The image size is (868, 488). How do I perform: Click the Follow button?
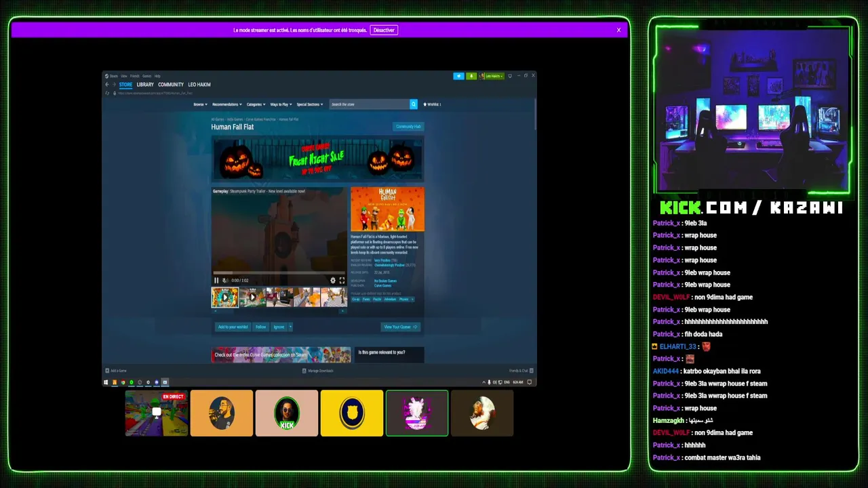261,327
